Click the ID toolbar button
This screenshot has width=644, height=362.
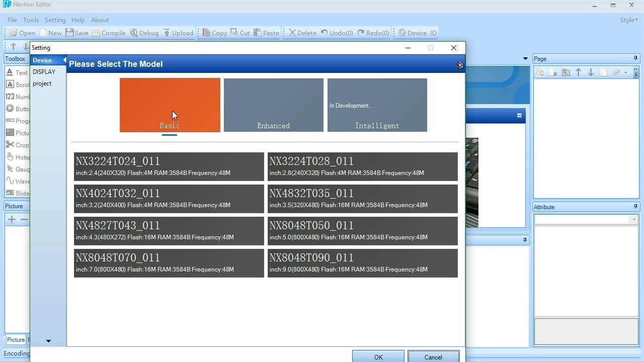[x=433, y=33]
